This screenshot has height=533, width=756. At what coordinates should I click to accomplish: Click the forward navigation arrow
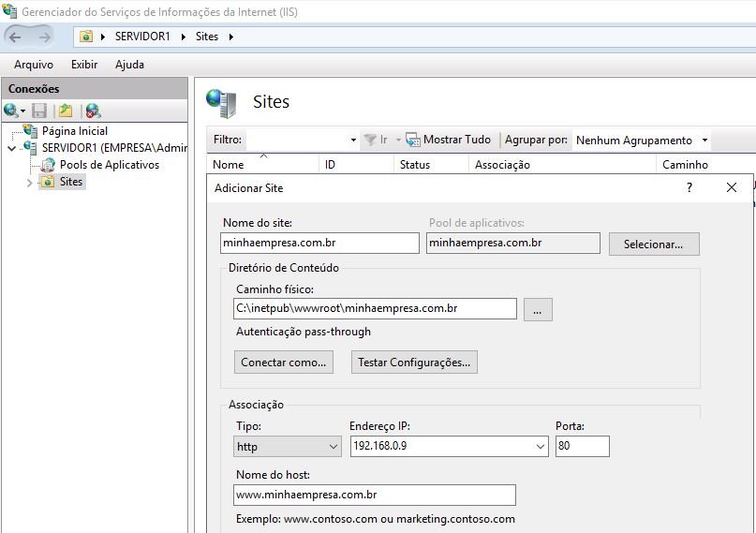[x=44, y=37]
